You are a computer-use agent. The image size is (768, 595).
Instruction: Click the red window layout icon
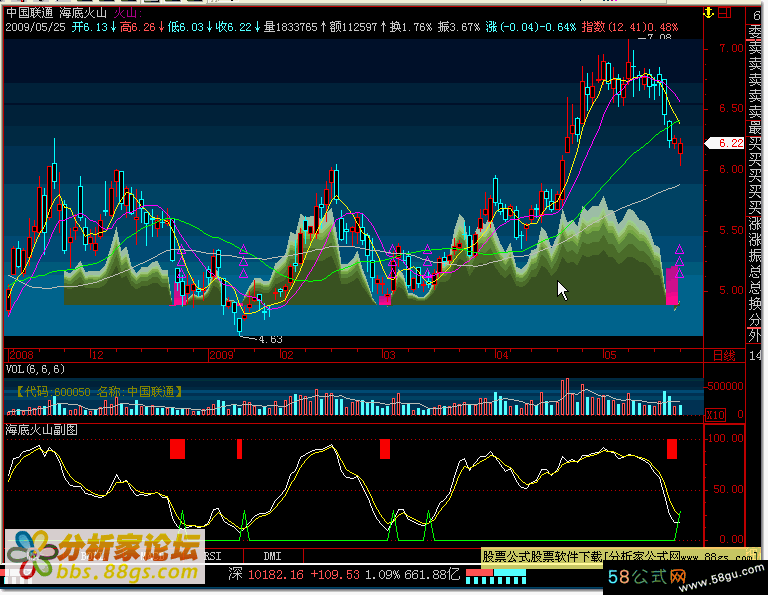tap(724, 13)
